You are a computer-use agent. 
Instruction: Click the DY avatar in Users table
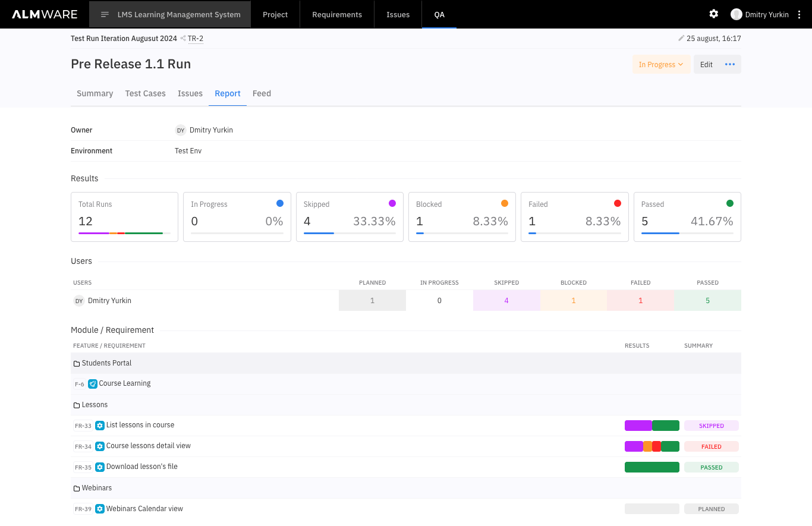[x=79, y=301]
